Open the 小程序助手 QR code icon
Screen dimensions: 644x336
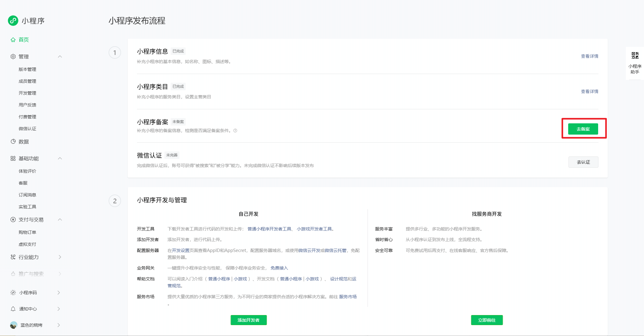pos(635,56)
